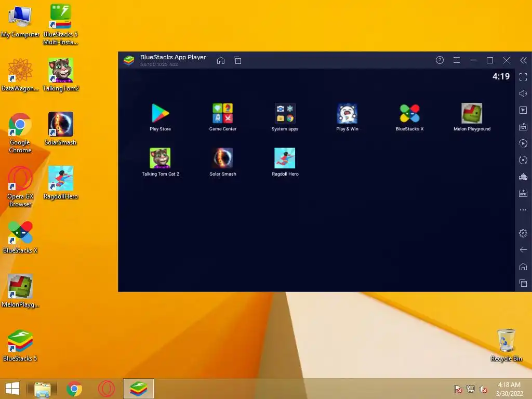This screenshot has width=532, height=399.
Task: Select TalkingTom2 desktop shortcut
Action: [61, 75]
